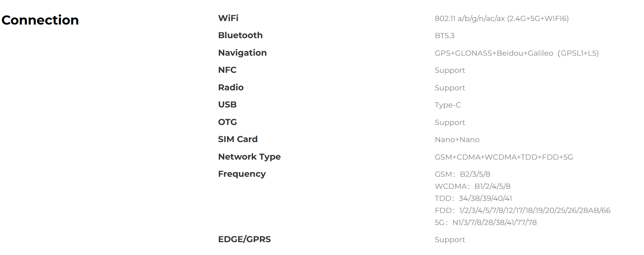Select the WiFi specification label
644x255 pixels.
click(228, 18)
